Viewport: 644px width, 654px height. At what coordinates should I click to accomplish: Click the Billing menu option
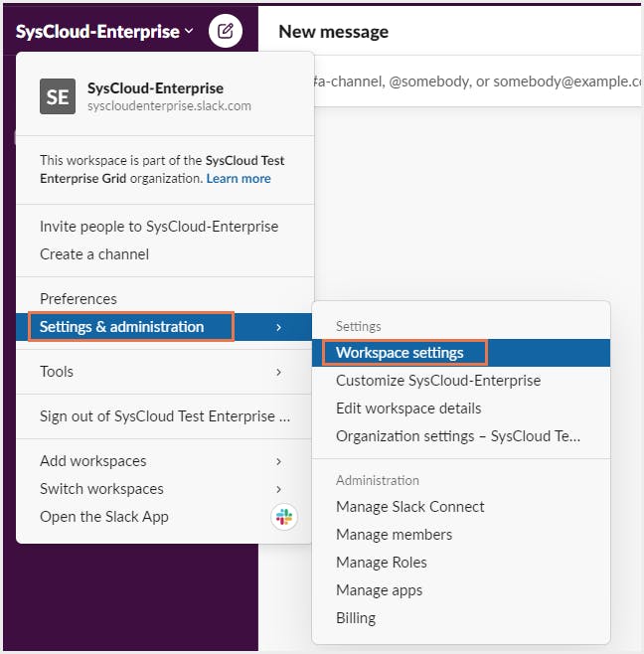(x=356, y=618)
